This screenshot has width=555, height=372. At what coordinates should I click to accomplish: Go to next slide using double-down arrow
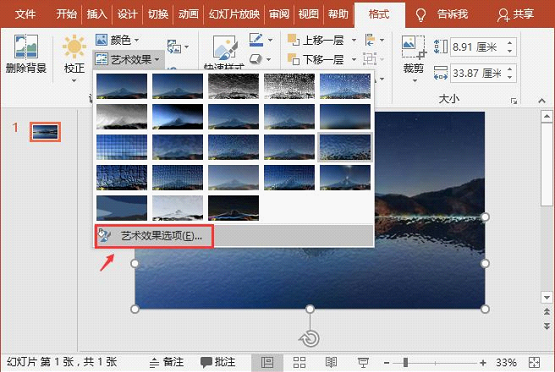(547, 326)
